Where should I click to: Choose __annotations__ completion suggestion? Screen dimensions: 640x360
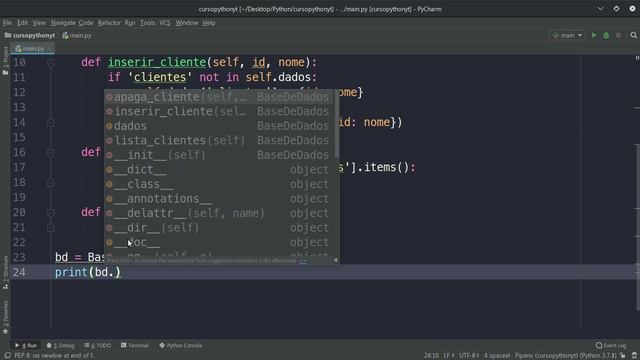(220, 198)
